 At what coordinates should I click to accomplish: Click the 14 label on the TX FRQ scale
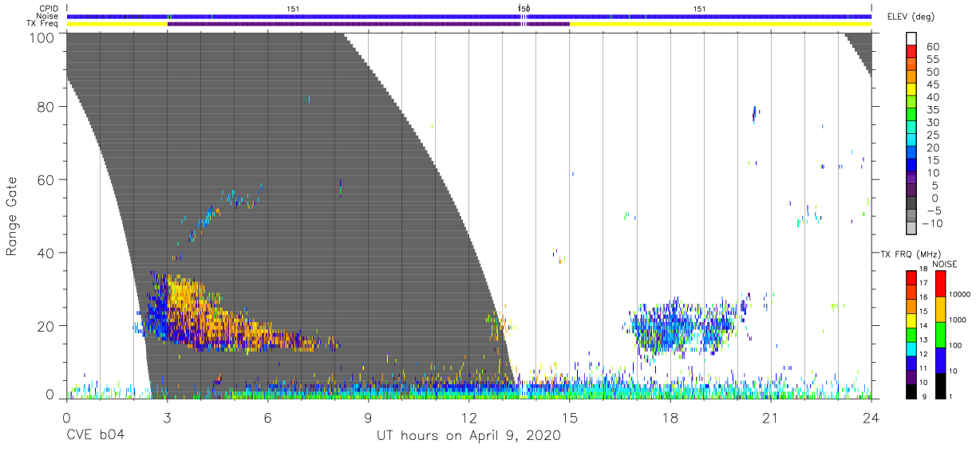coord(923,325)
